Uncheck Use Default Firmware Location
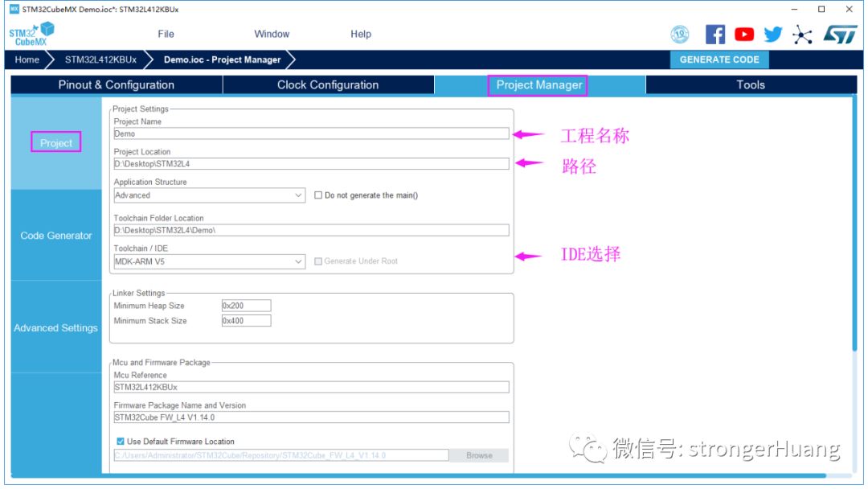 coord(121,442)
